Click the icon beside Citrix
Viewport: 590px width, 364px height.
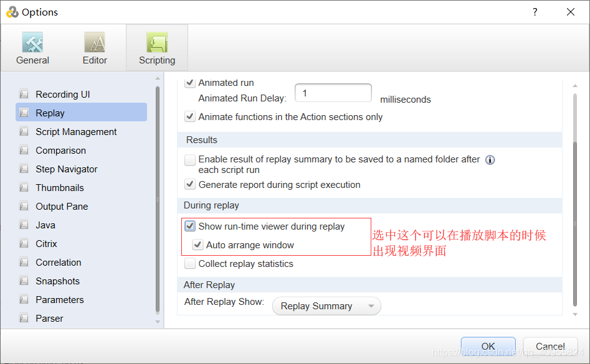pos(24,244)
